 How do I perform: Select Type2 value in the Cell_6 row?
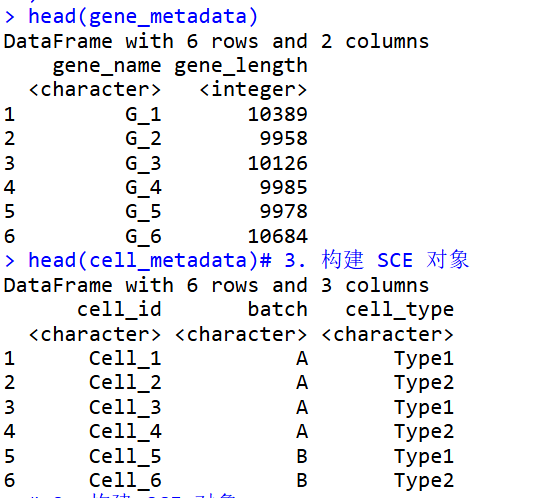424,481
